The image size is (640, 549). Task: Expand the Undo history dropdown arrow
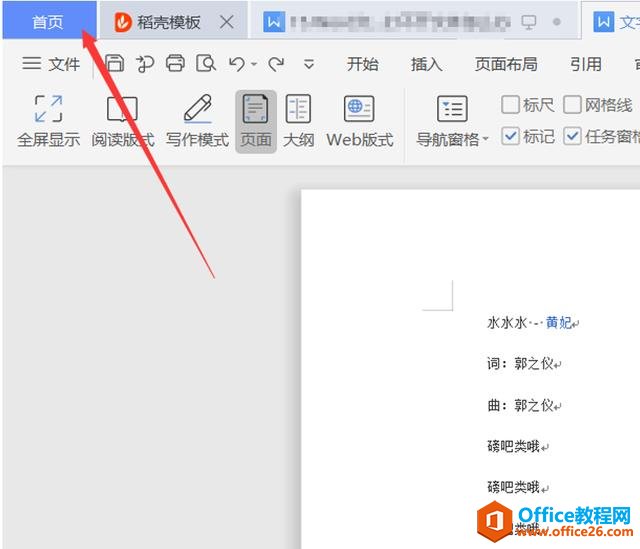254,64
